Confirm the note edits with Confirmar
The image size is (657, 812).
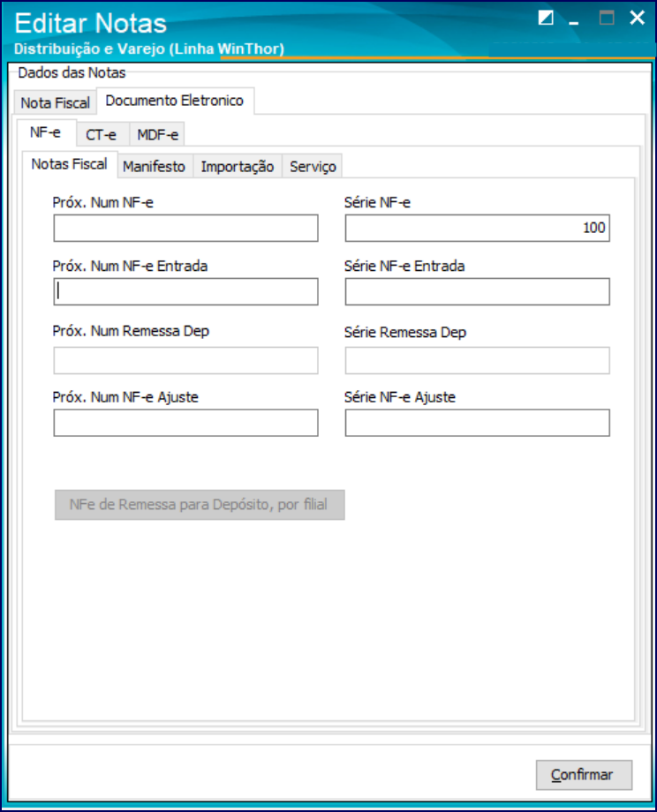(x=584, y=775)
